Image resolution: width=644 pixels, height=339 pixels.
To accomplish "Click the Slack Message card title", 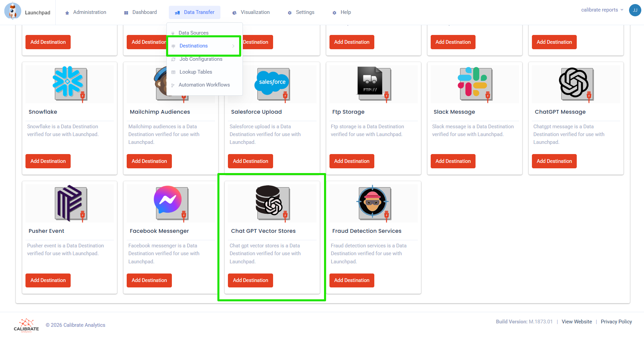I will click(454, 112).
